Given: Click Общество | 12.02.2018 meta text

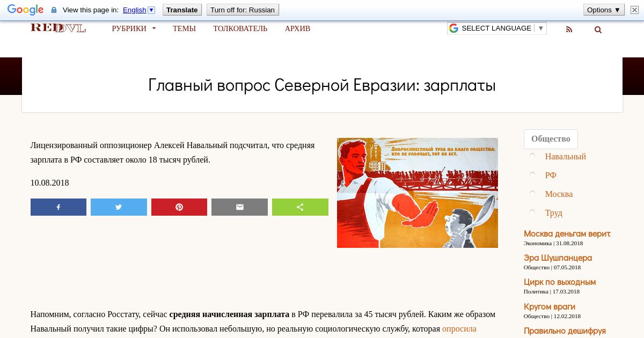Looking at the screenshot, I should (x=552, y=316).
